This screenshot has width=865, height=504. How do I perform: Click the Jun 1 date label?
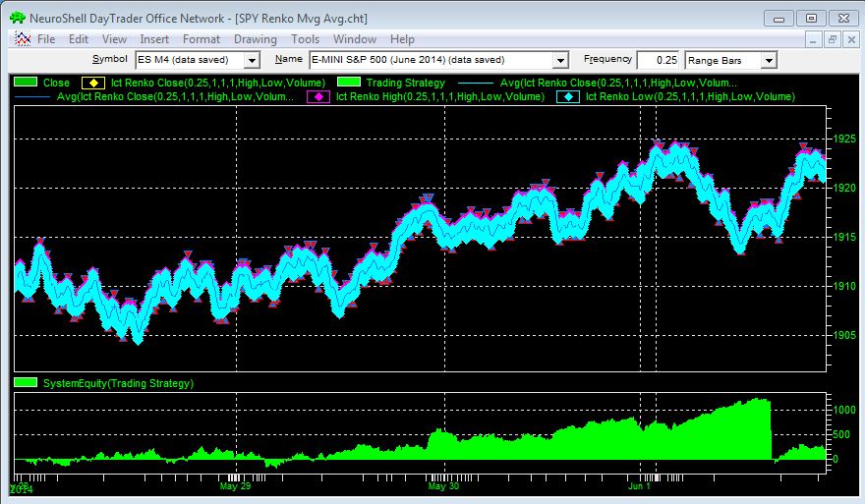[x=639, y=485]
